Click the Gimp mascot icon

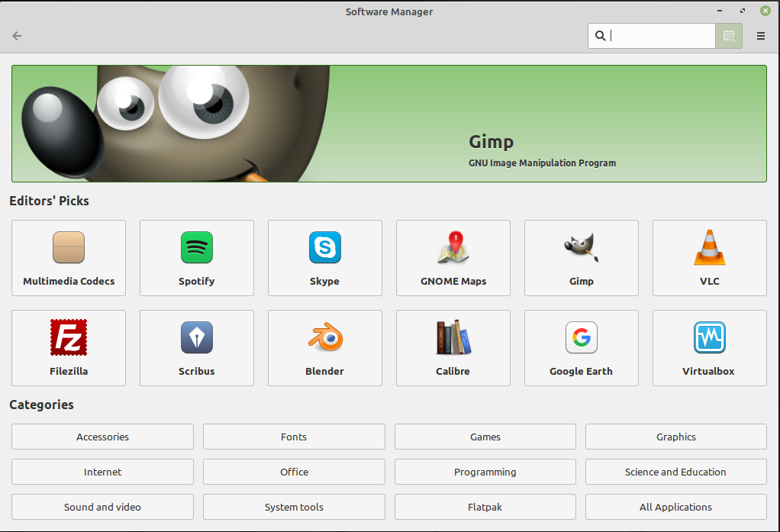click(x=581, y=247)
